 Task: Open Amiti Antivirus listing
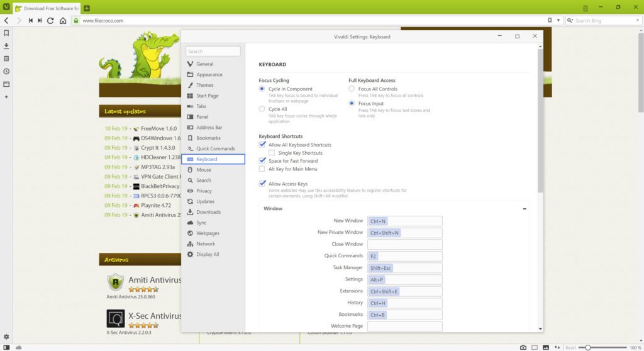[x=155, y=280]
